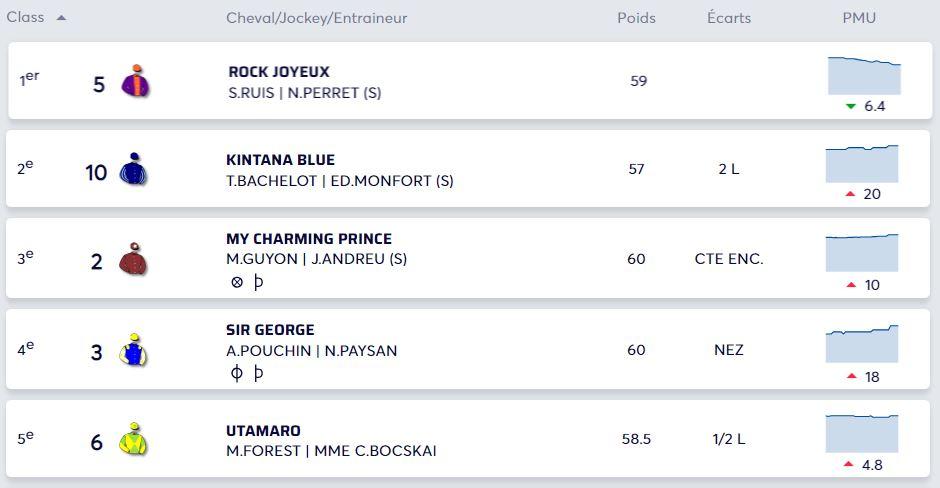Open the KINTANA BLUE horse link
The height and width of the screenshot is (488, 940).
pos(280,160)
